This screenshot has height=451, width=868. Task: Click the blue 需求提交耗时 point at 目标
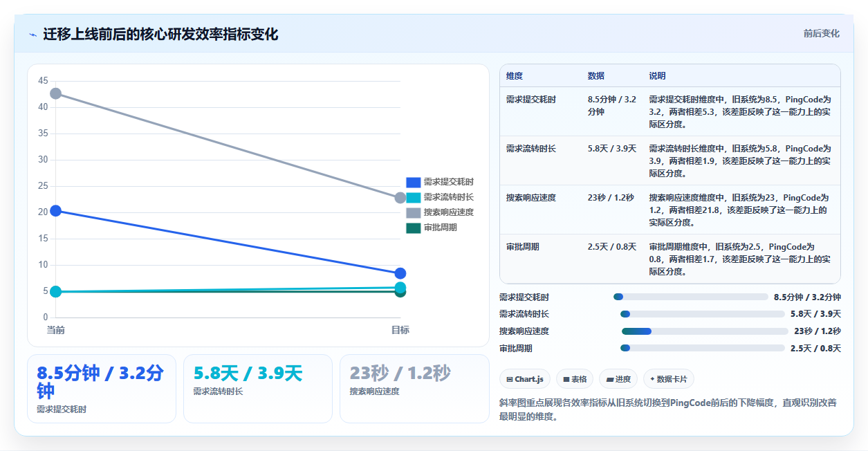click(400, 273)
